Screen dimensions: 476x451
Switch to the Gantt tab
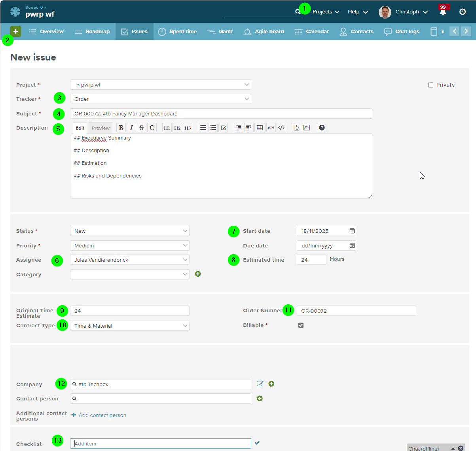tap(220, 32)
